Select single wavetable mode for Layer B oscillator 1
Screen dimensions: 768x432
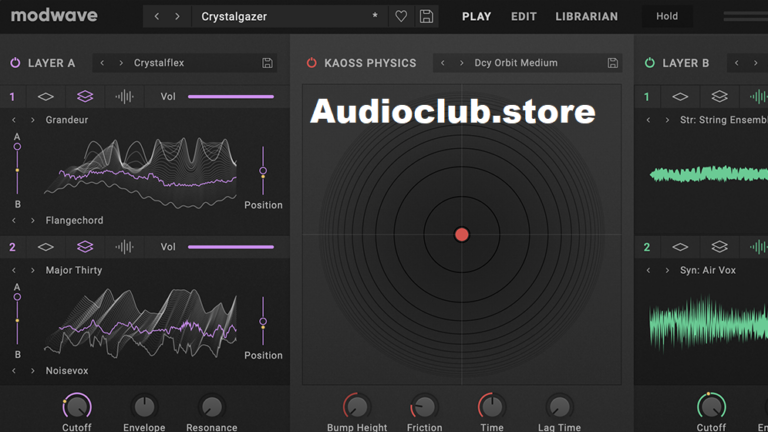click(680, 97)
